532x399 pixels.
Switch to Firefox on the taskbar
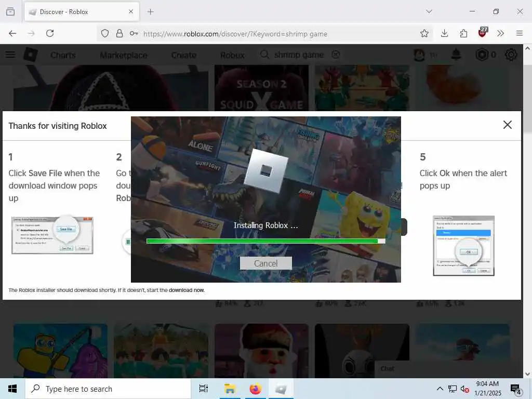click(256, 389)
